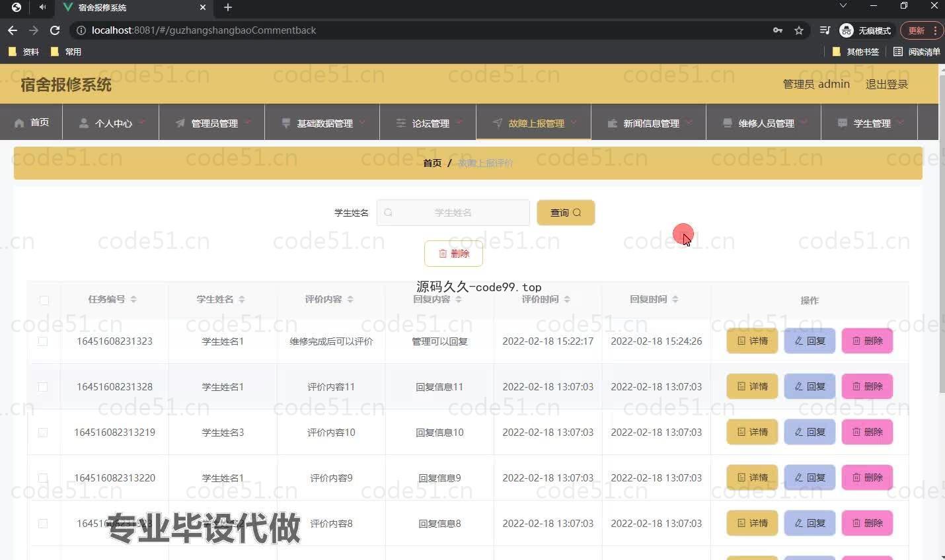Image resolution: width=945 pixels, height=560 pixels.
Task: Click the browser 更新 button
Action: coord(921,30)
